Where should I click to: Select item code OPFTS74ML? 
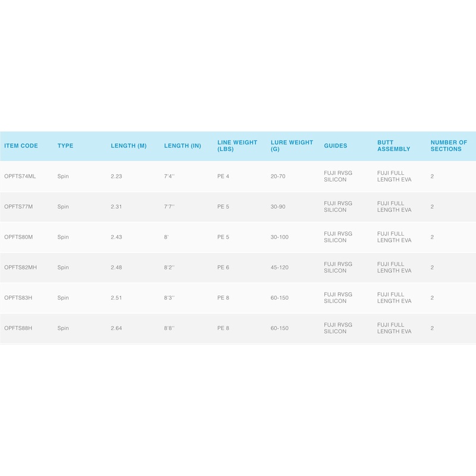point(20,177)
